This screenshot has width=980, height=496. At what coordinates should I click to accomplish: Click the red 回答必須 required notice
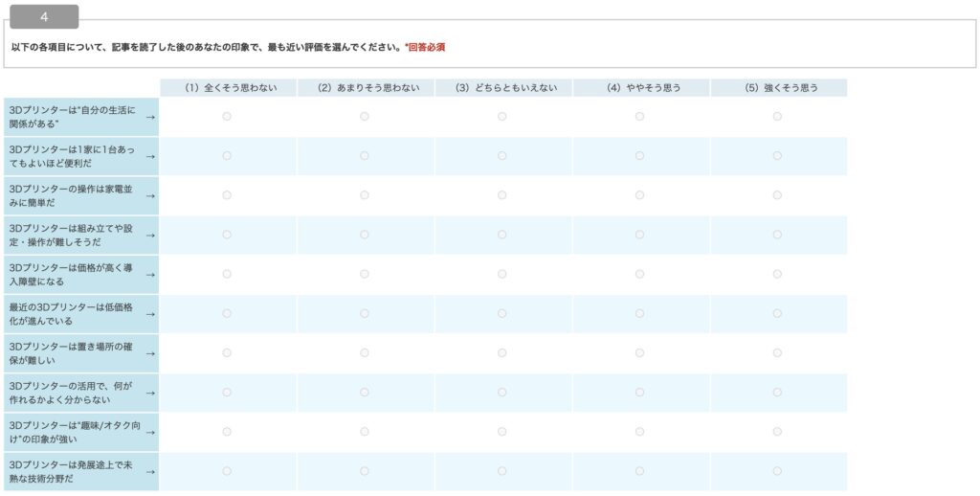click(425, 47)
